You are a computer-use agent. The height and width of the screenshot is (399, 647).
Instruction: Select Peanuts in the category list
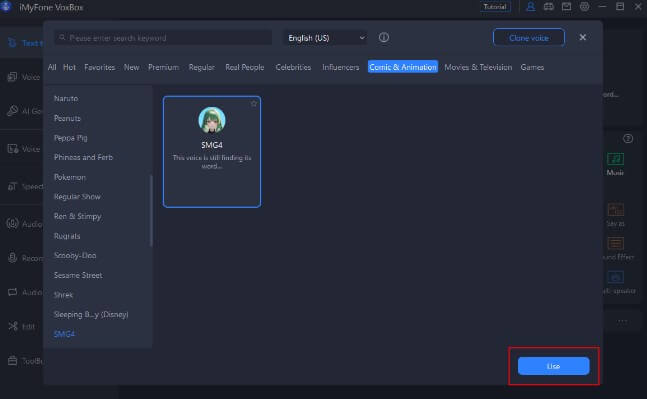click(x=67, y=118)
